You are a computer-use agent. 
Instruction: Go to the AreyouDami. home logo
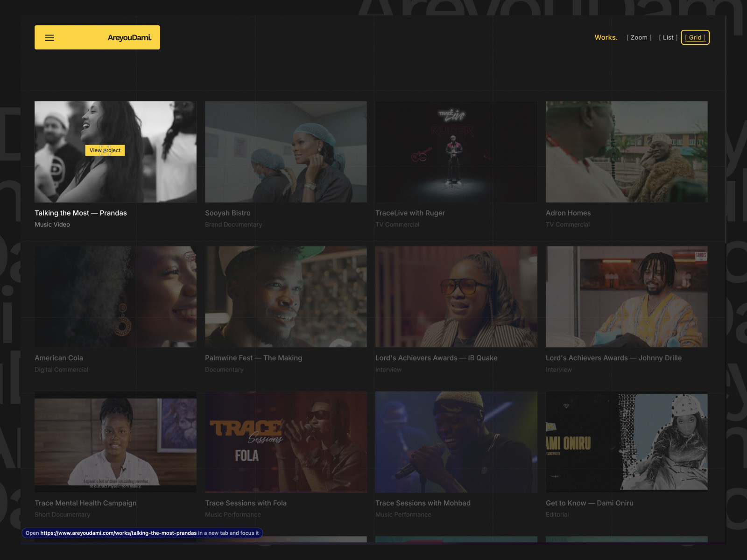(x=130, y=38)
